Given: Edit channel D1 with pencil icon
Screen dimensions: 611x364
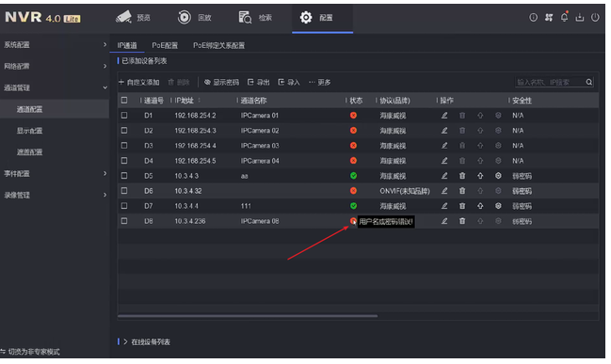Looking at the screenshot, I should coord(444,116).
